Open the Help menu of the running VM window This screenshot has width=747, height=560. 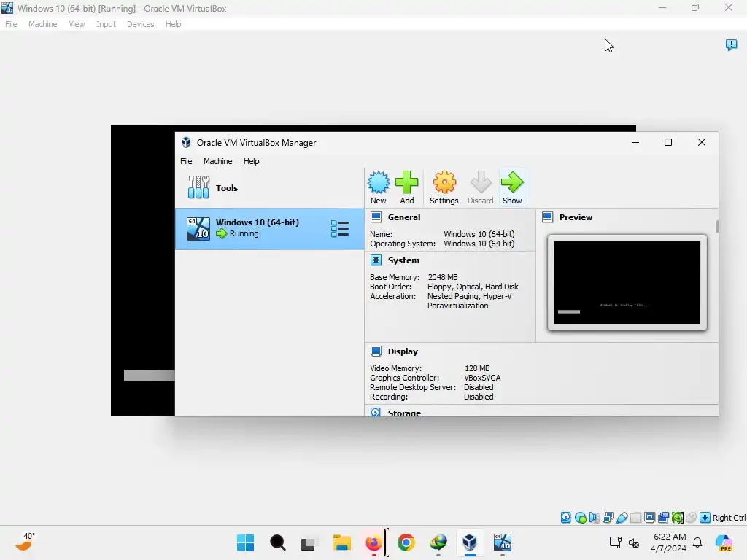pos(173,24)
